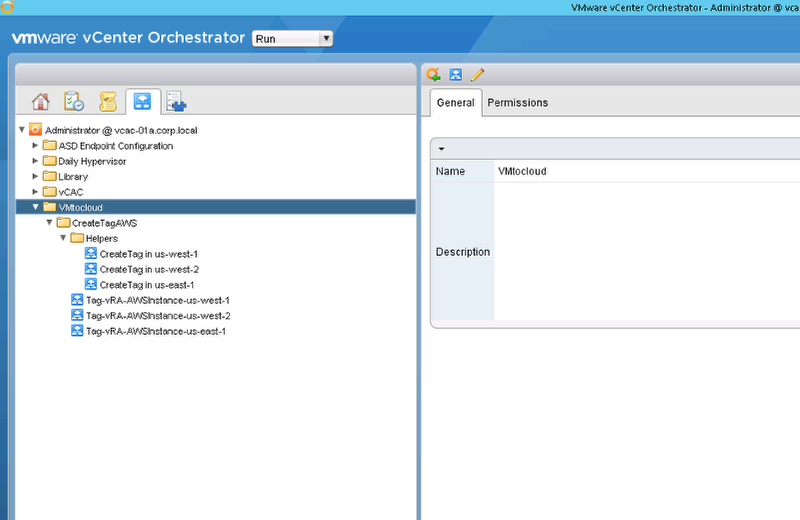
Task: Expand the vCAC folder
Action: pyautogui.click(x=35, y=191)
